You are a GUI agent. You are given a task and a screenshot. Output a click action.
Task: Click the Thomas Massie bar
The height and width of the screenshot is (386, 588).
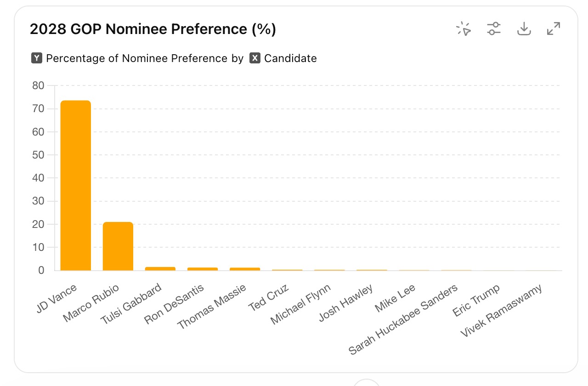point(244,268)
